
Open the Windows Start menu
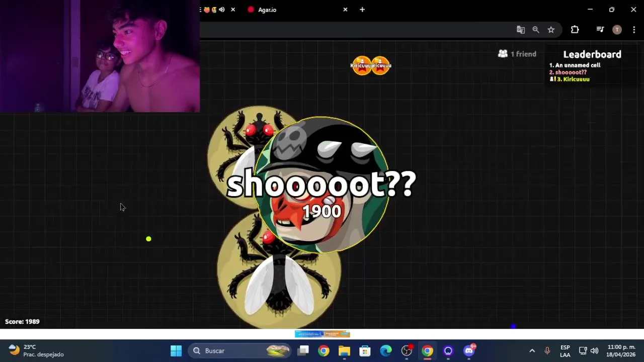(x=176, y=350)
